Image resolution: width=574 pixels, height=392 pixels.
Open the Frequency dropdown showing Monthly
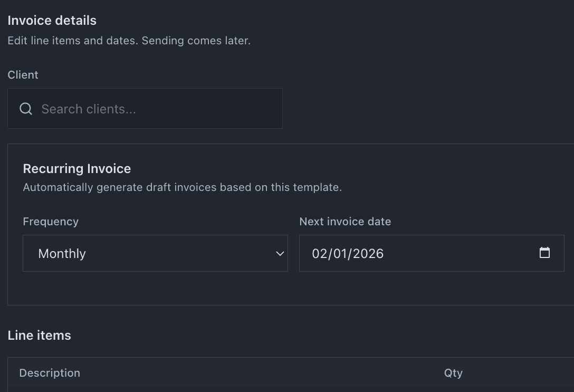[156, 253]
